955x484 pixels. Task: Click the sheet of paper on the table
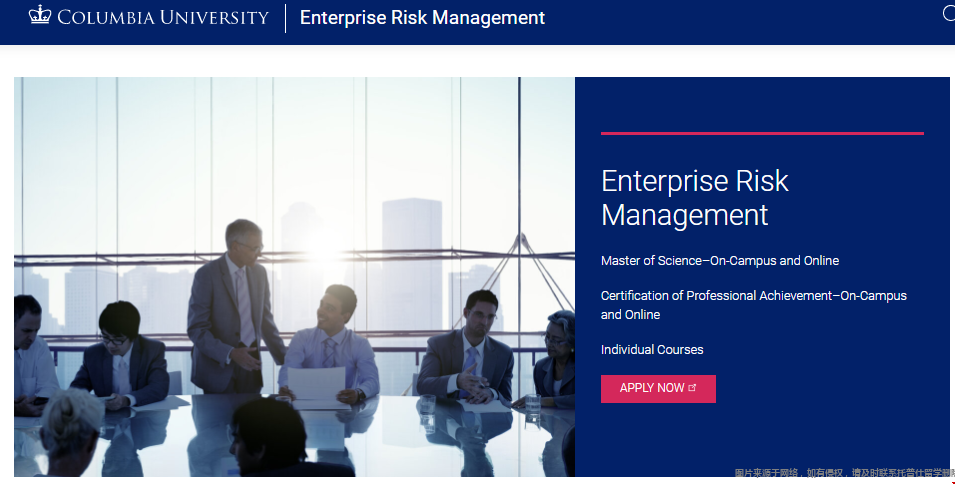click(311, 384)
